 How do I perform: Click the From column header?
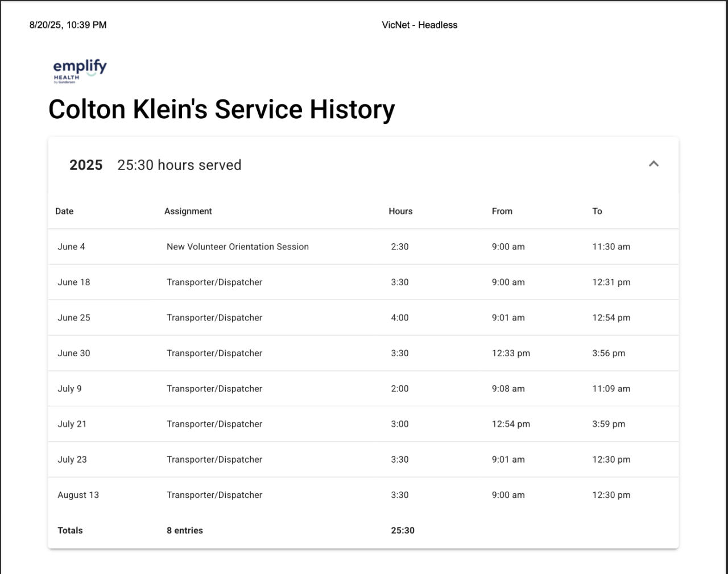[502, 211]
